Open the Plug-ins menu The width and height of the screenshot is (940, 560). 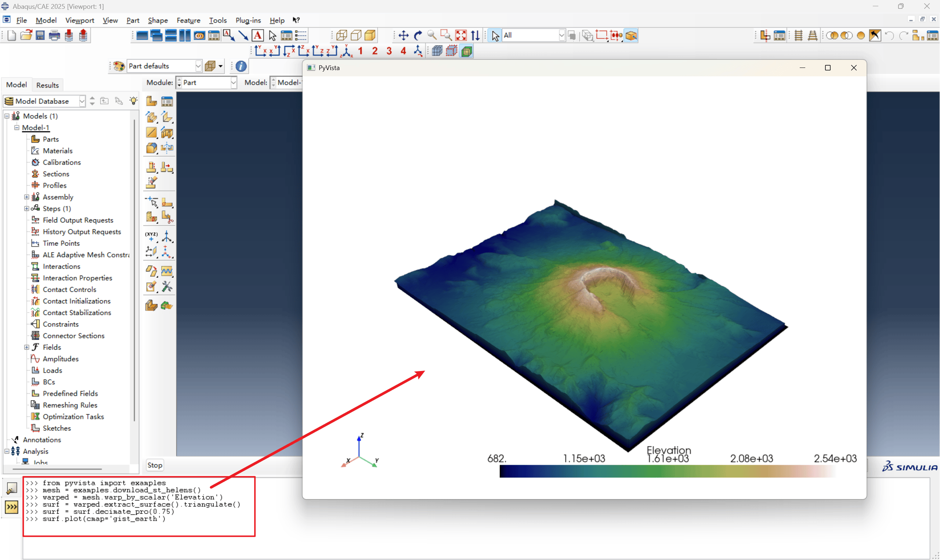pyautogui.click(x=248, y=21)
